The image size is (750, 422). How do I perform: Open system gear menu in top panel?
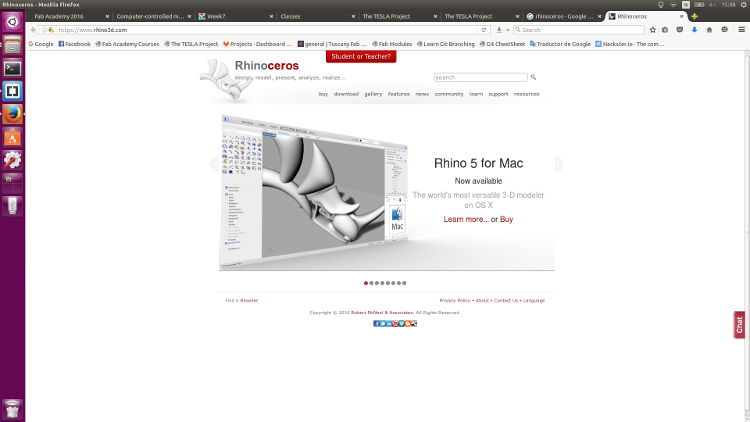(x=743, y=4)
